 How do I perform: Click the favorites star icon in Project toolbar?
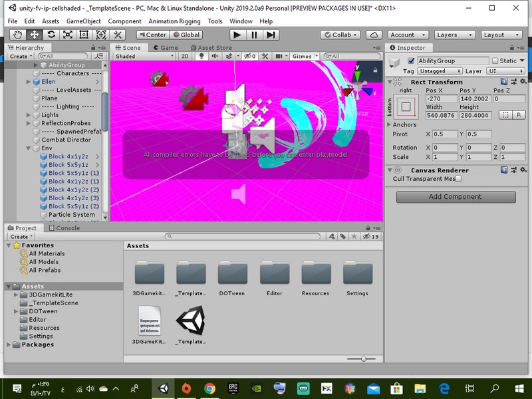pyautogui.click(x=354, y=237)
